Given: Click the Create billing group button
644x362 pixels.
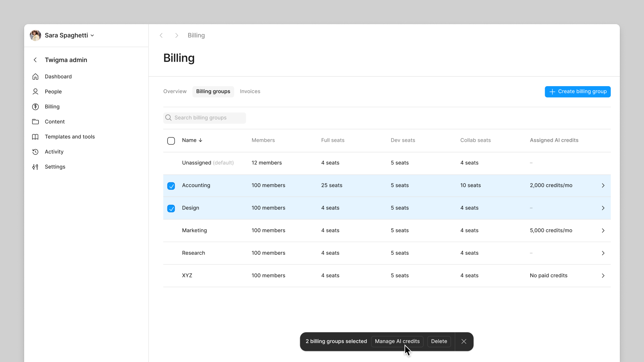Looking at the screenshot, I should tap(578, 92).
